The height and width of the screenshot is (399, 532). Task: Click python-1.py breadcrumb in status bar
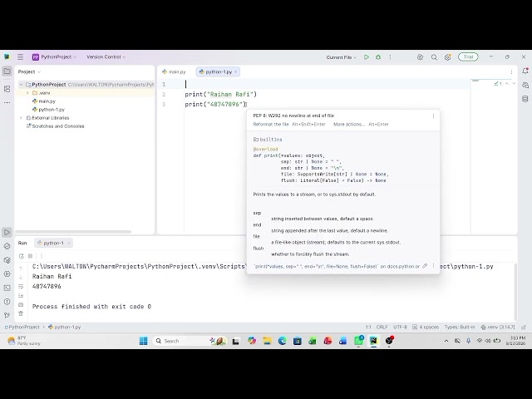tap(65, 327)
